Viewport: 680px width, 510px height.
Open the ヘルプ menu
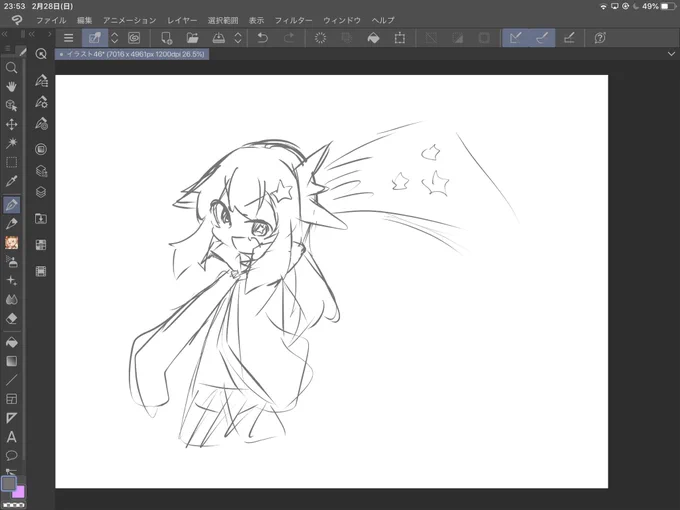[x=383, y=20]
